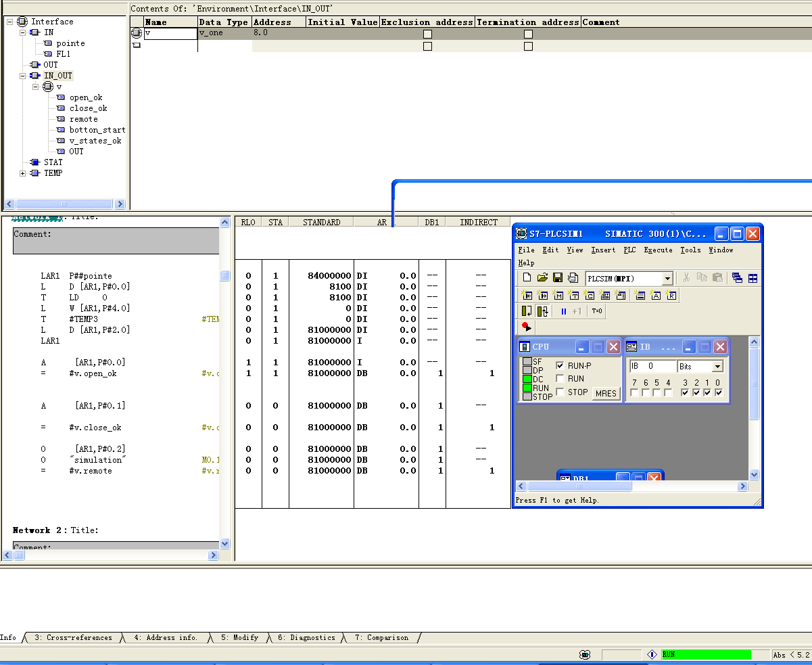Switch to the 5: Modify tab
The height and width of the screenshot is (665, 812).
(x=240, y=637)
